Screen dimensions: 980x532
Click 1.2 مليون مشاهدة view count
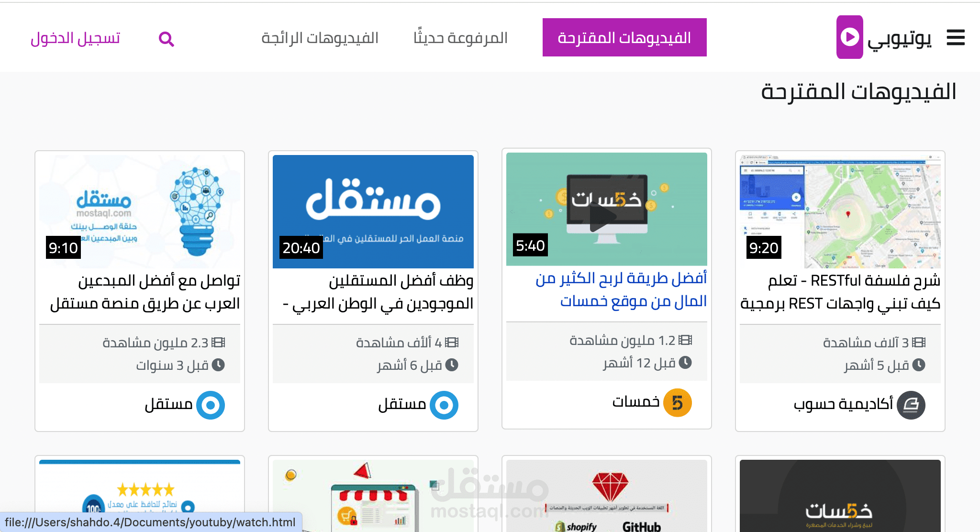point(622,340)
